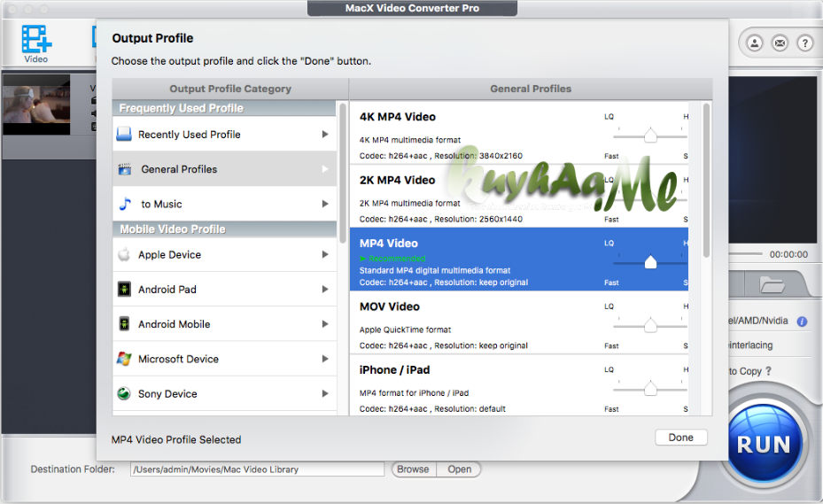
Task: Click the Android Pad icon
Action: (124, 290)
